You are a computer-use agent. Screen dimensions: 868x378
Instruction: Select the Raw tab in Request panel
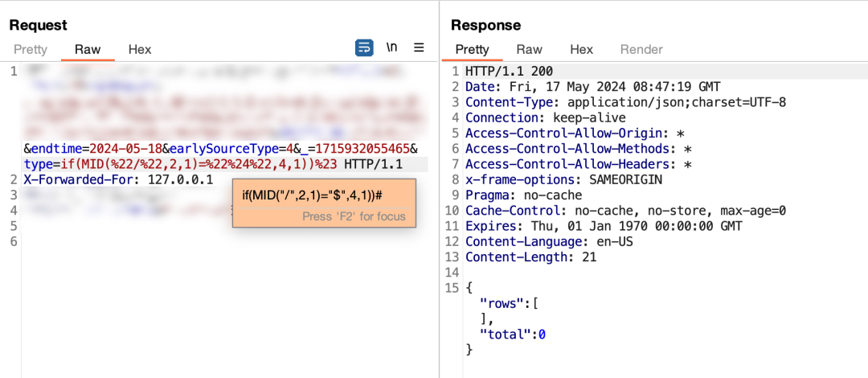point(88,49)
